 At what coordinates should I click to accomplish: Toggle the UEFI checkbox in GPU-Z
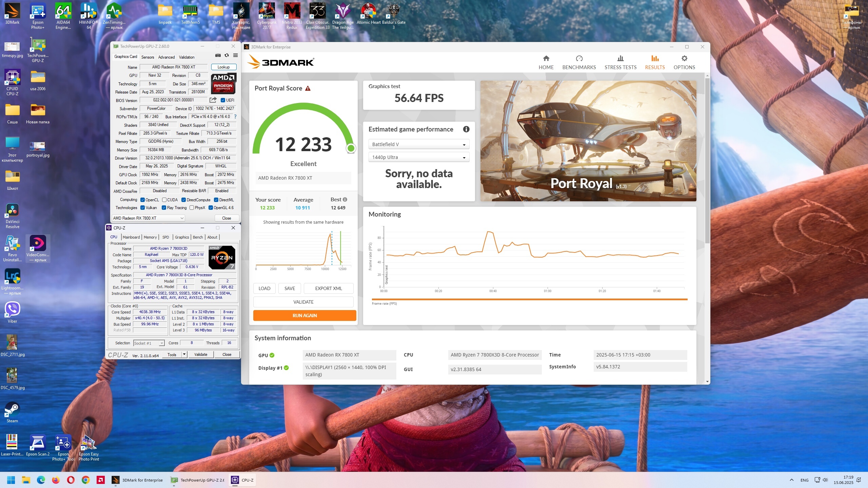[x=223, y=100]
